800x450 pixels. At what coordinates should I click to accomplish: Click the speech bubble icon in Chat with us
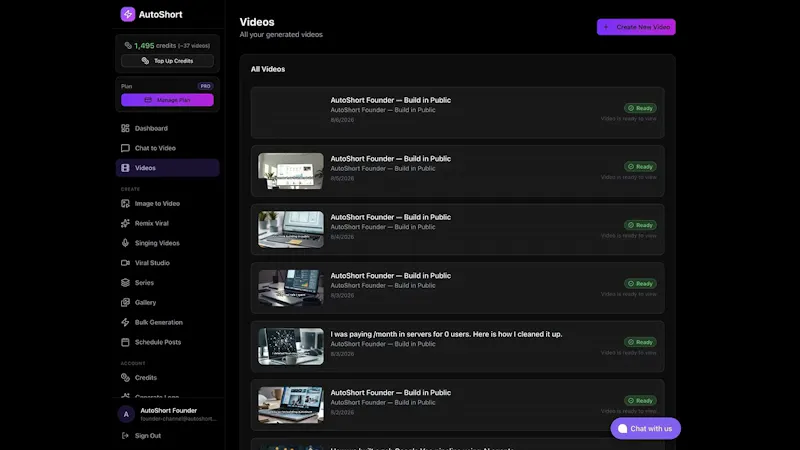point(622,429)
